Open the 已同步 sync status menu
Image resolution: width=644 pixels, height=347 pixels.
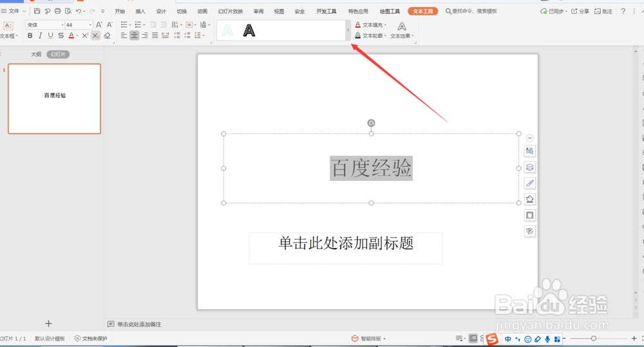click(554, 11)
